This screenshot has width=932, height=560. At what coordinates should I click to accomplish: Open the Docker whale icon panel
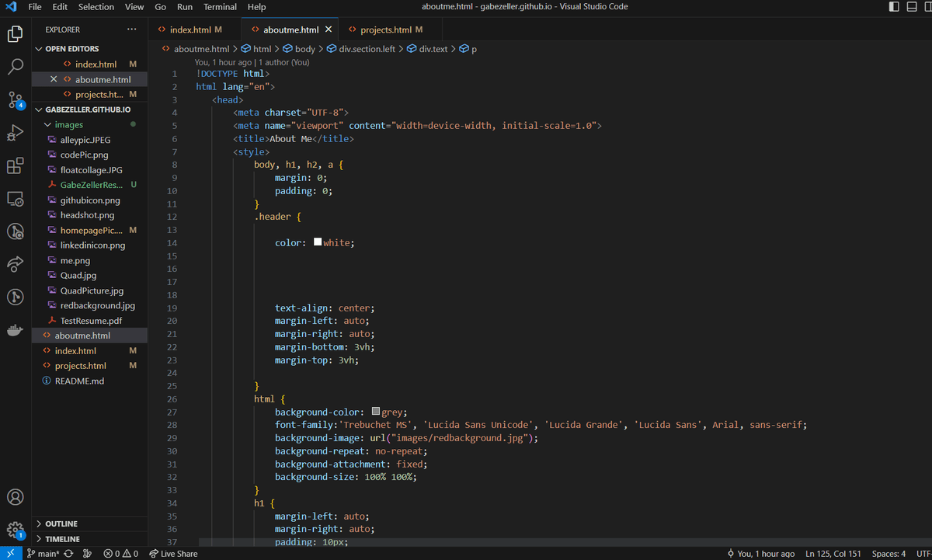16,330
